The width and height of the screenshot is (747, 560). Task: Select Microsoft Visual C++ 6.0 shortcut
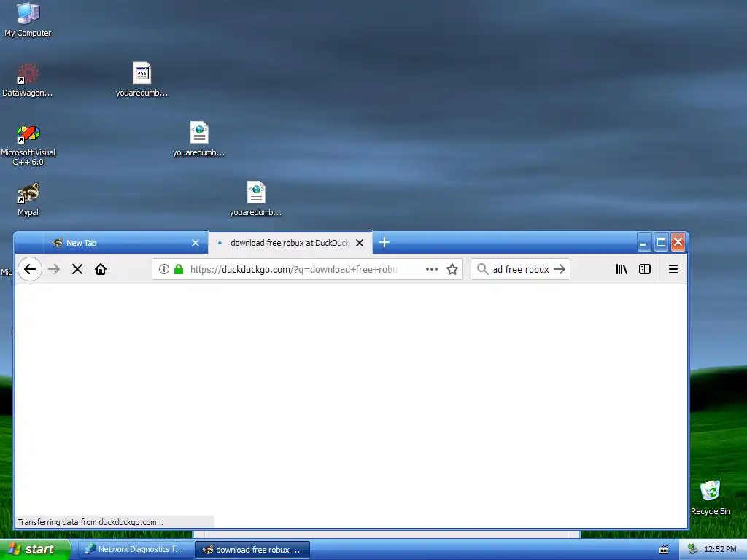[28, 145]
